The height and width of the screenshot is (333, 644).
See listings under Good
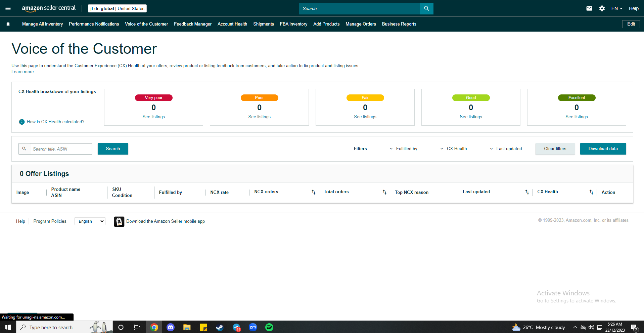tap(471, 117)
